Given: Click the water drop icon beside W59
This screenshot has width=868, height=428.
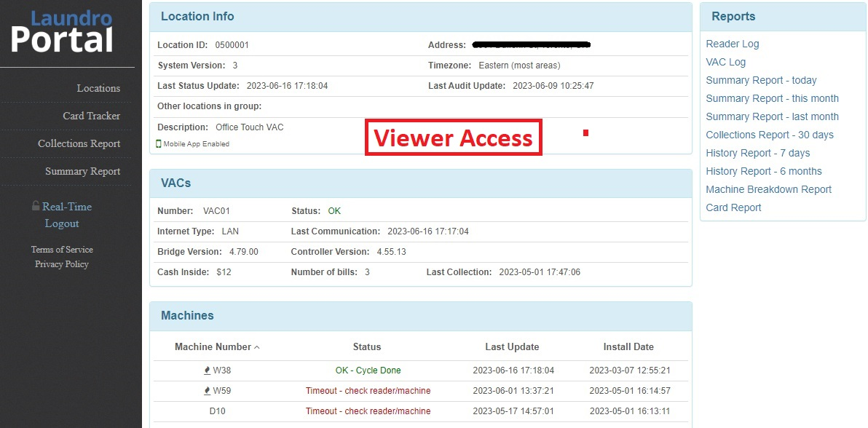Looking at the screenshot, I should (x=207, y=391).
